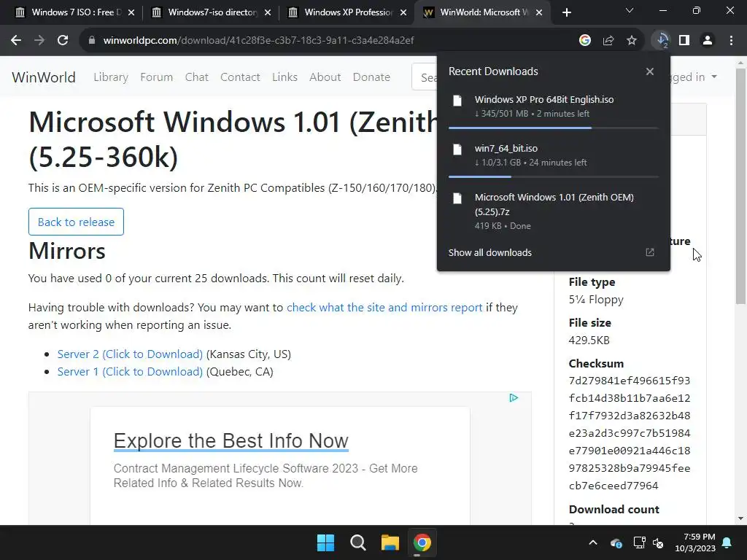Click the muted volume tray icon
The image size is (747, 560).
click(658, 542)
